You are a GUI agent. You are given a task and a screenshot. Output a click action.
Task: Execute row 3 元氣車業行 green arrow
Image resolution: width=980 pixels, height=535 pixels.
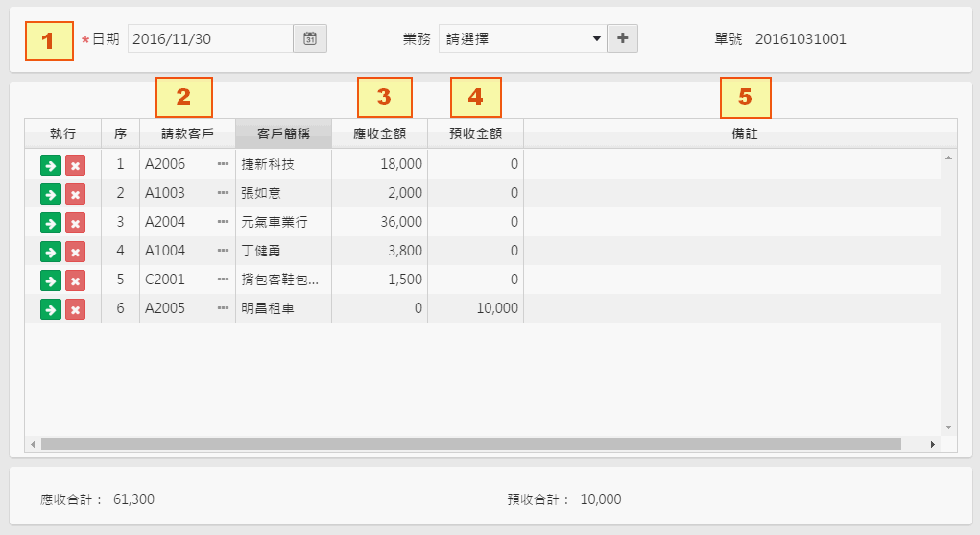pyautogui.click(x=51, y=223)
